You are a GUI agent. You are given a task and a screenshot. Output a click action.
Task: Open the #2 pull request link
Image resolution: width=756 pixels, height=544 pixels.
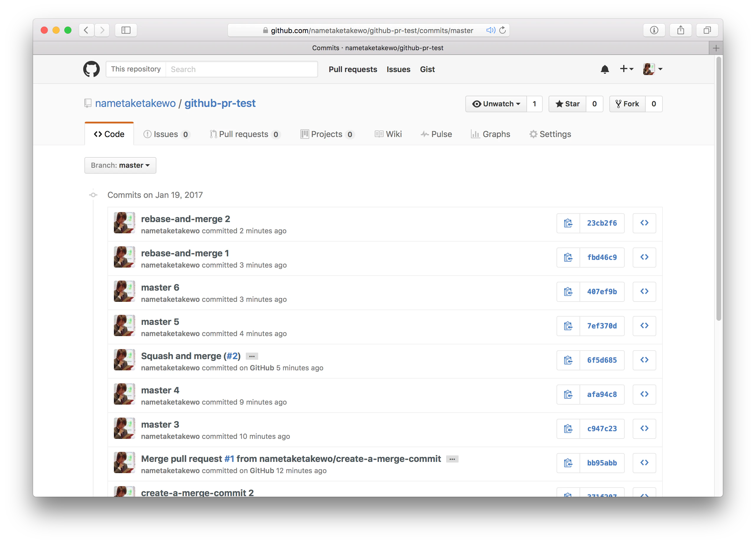point(232,356)
